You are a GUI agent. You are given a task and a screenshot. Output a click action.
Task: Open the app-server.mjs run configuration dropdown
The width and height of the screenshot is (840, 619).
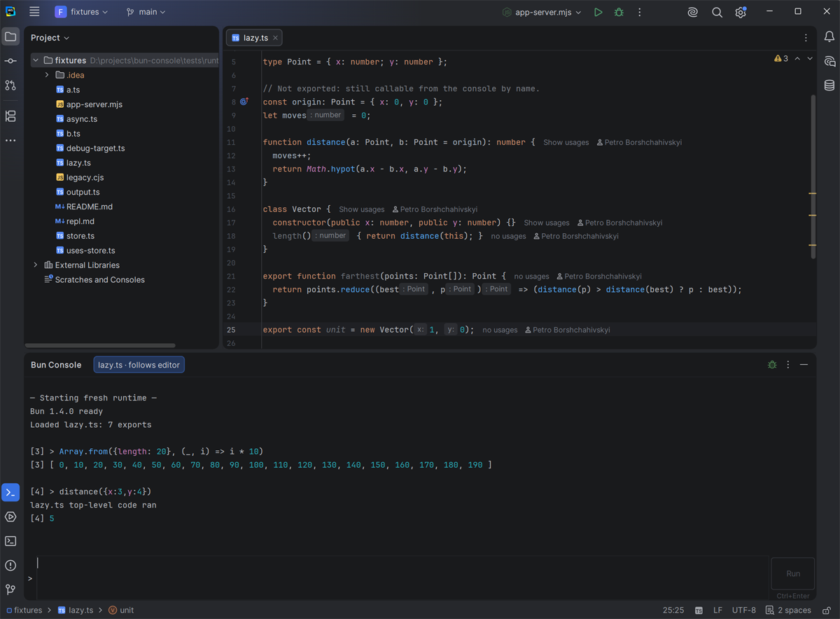(x=542, y=12)
